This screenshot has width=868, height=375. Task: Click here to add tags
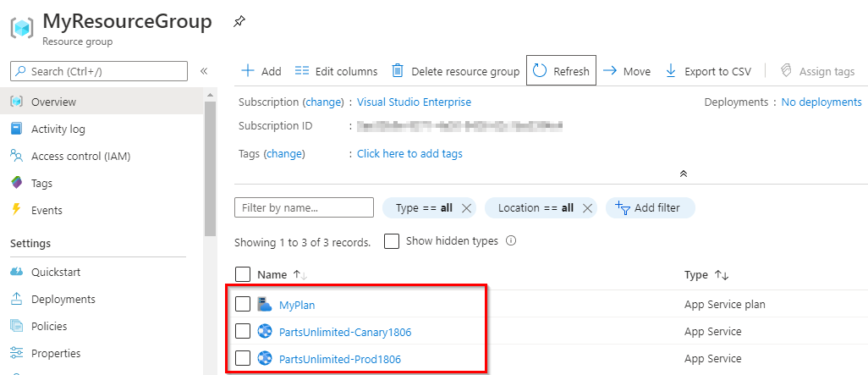pos(409,153)
